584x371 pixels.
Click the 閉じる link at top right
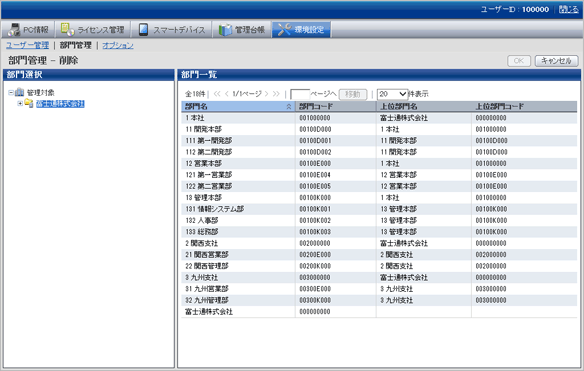pyautogui.click(x=569, y=9)
